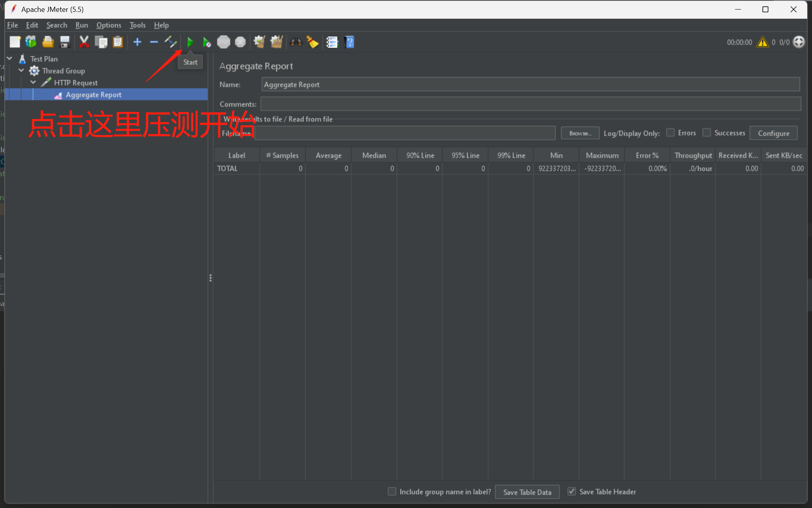This screenshot has height=508, width=812.
Task: Open Search with binoculars icon
Action: pos(296,42)
